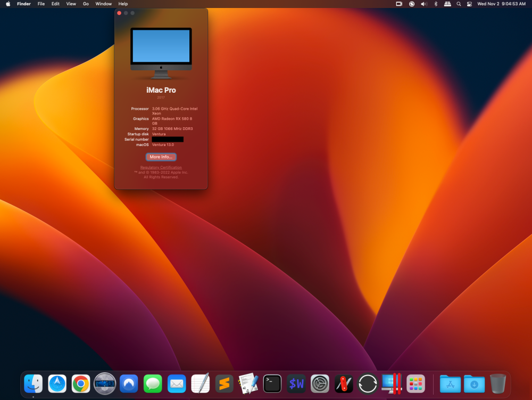Open the Trash
The width and height of the screenshot is (532, 400).
(x=498, y=383)
